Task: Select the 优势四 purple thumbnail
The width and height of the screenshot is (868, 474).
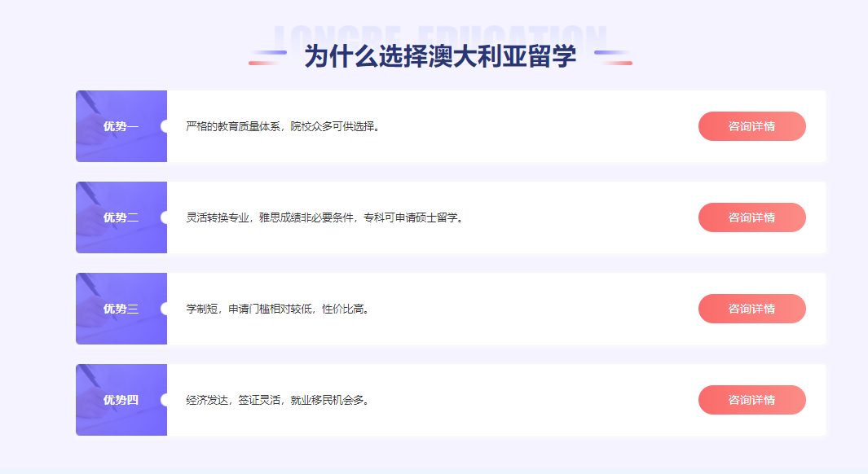Action: [x=121, y=400]
